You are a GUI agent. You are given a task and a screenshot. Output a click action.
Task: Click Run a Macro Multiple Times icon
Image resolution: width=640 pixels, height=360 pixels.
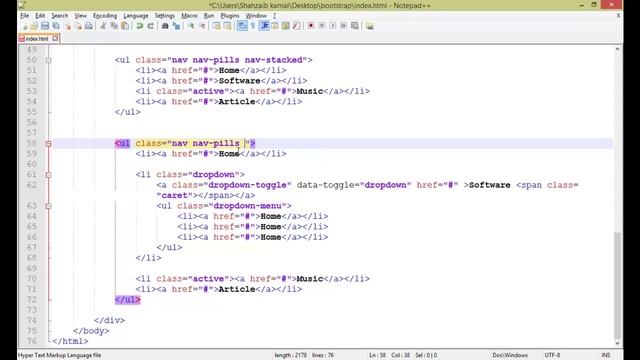(344, 26)
